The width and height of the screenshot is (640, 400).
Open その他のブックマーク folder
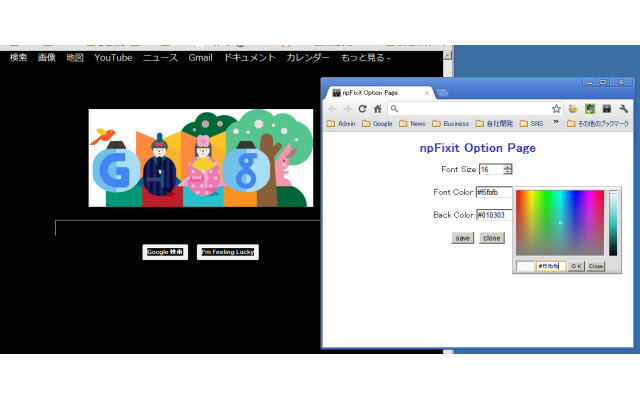(598, 123)
